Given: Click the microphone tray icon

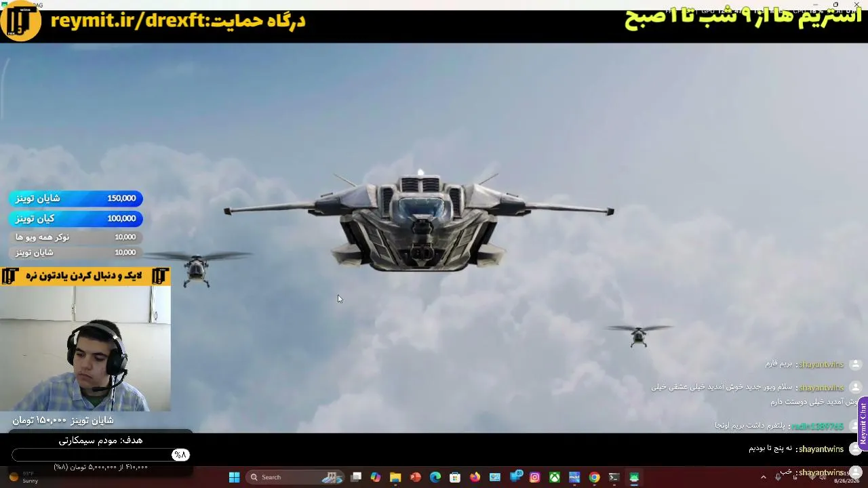Looking at the screenshot, I should click(778, 477).
